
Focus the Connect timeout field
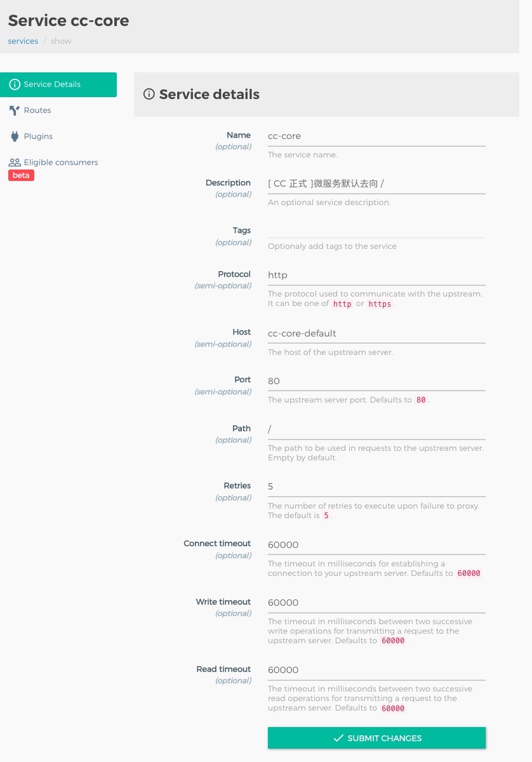click(x=376, y=545)
